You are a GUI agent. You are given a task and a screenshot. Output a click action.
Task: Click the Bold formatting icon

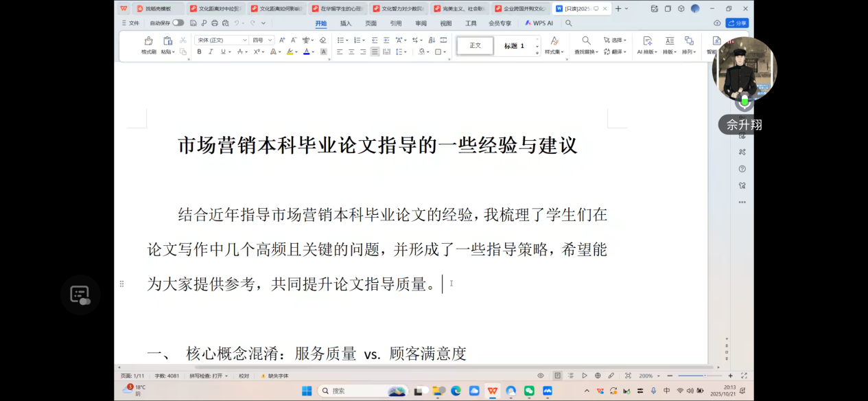[x=200, y=51]
